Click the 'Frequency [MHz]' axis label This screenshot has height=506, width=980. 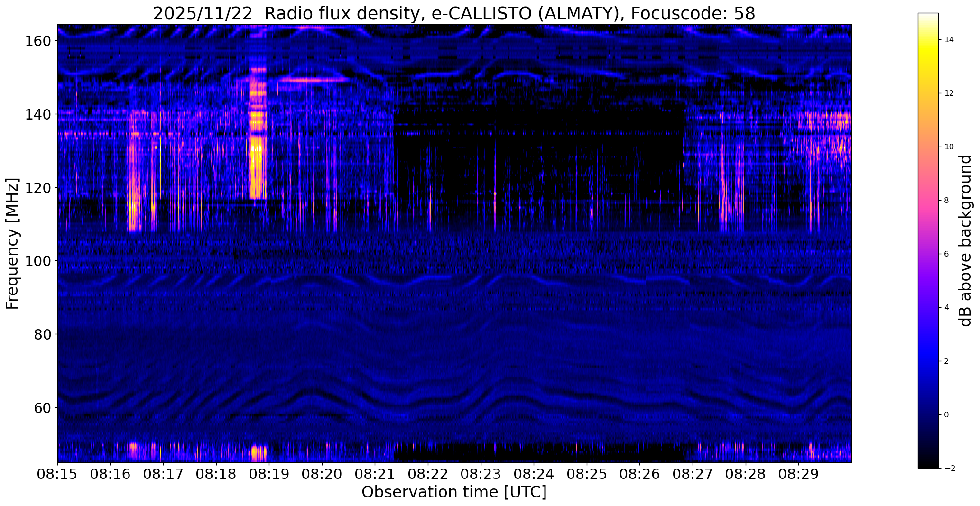[12, 243]
